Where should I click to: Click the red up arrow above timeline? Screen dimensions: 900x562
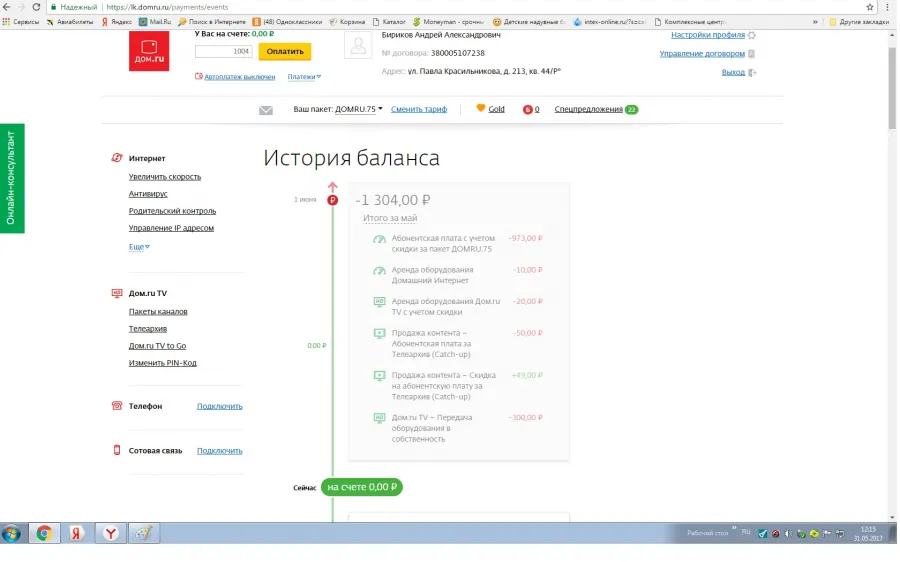pos(332,187)
